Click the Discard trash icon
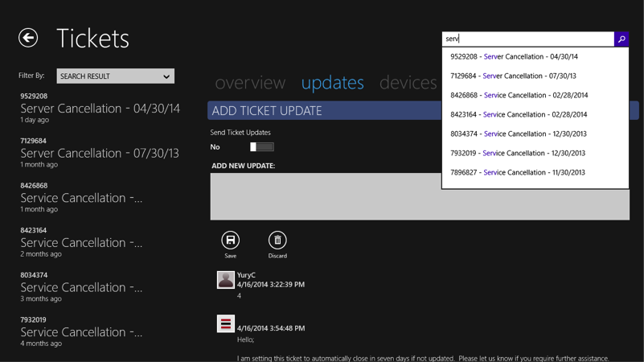This screenshot has width=644, height=362. pos(277,240)
